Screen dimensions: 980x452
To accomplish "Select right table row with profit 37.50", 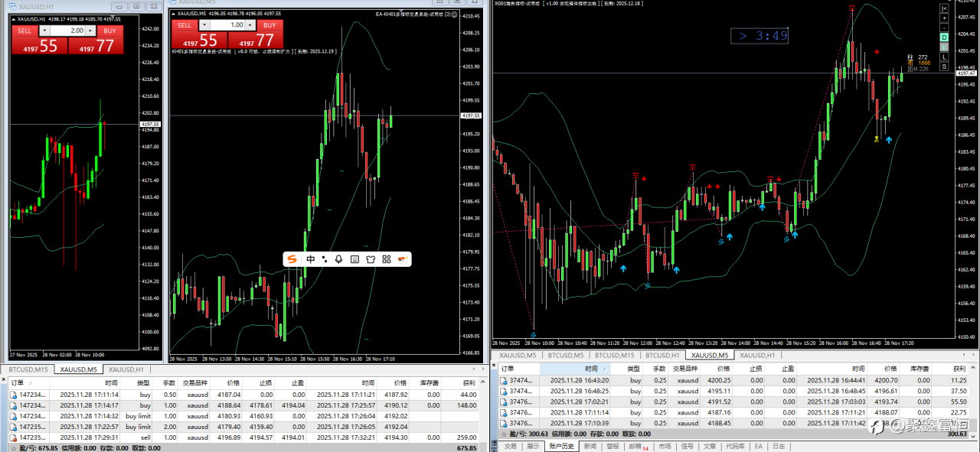I will pyautogui.click(x=735, y=391).
